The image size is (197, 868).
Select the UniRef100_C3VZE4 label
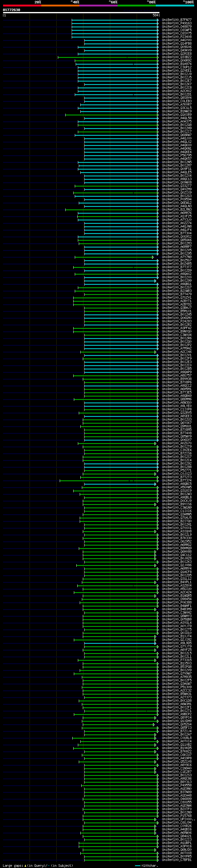pos(176,450)
